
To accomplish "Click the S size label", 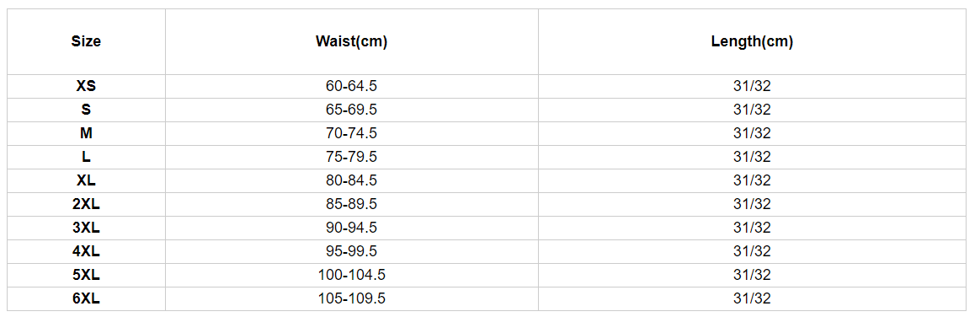I will (86, 110).
